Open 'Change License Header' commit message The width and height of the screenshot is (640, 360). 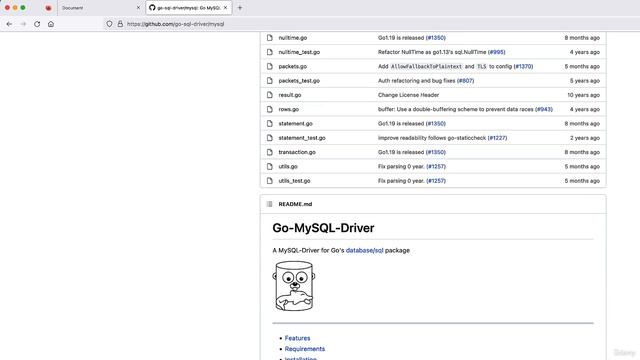tap(408, 95)
